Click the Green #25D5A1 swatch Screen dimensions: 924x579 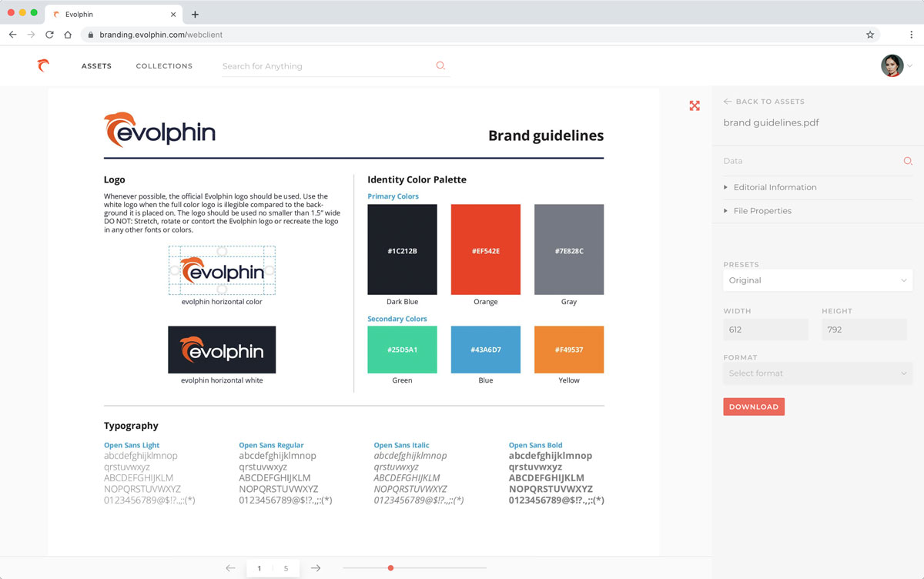tap(402, 350)
